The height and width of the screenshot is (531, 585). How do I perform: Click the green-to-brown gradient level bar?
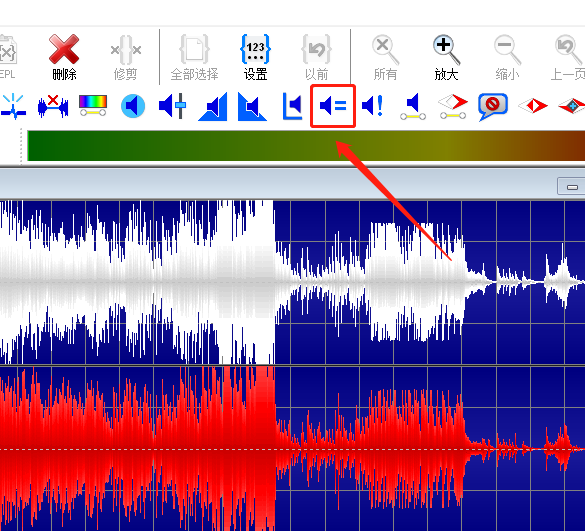(x=306, y=146)
